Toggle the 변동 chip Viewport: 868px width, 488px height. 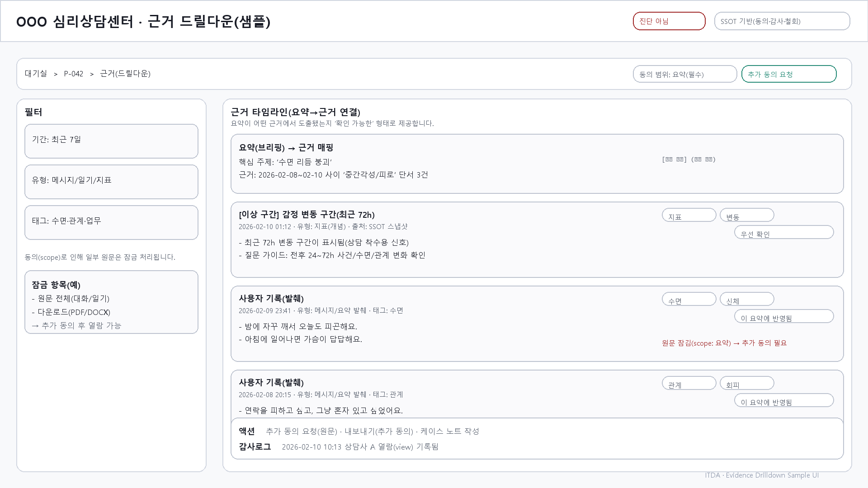[x=746, y=215]
